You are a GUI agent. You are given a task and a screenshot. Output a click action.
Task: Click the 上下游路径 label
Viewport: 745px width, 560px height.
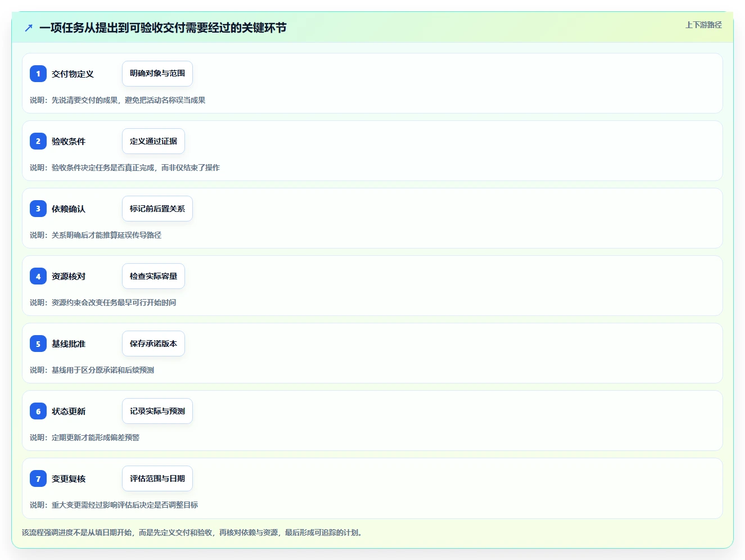(703, 25)
